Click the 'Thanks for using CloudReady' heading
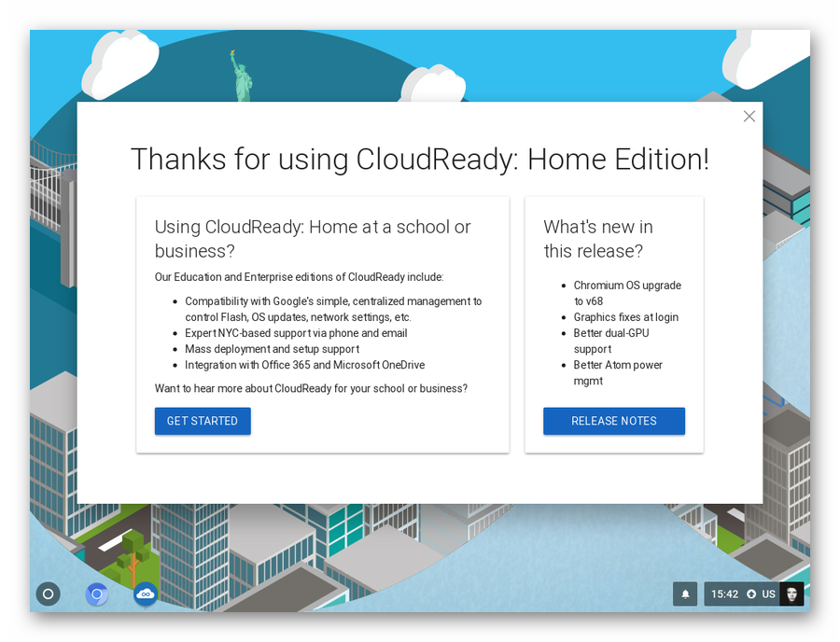The image size is (840, 642). pos(419,160)
